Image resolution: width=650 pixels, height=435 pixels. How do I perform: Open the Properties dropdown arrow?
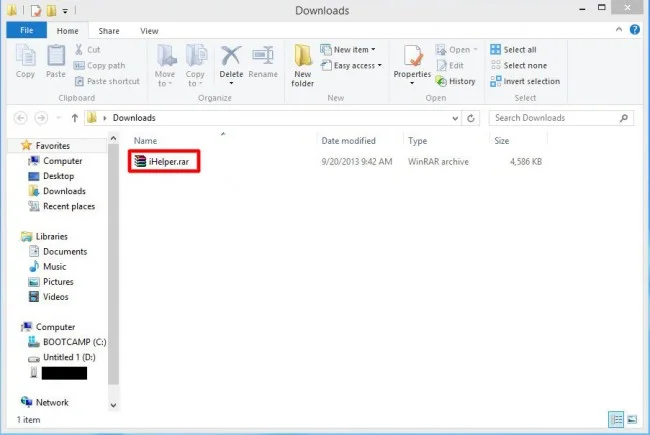click(x=412, y=83)
